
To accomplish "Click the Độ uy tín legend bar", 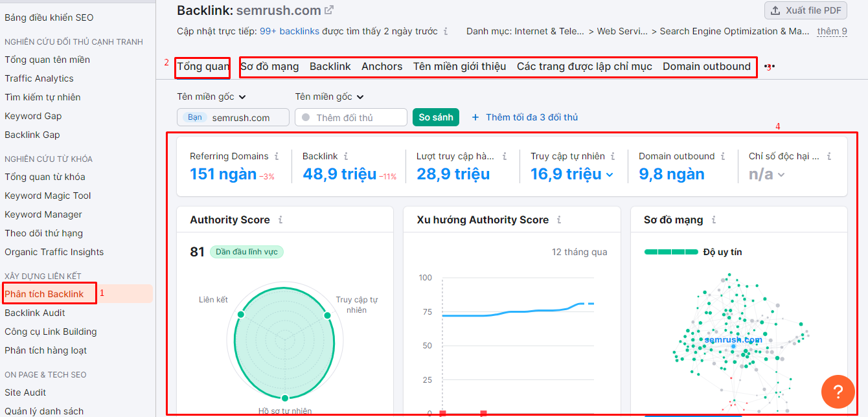I will 671,252.
